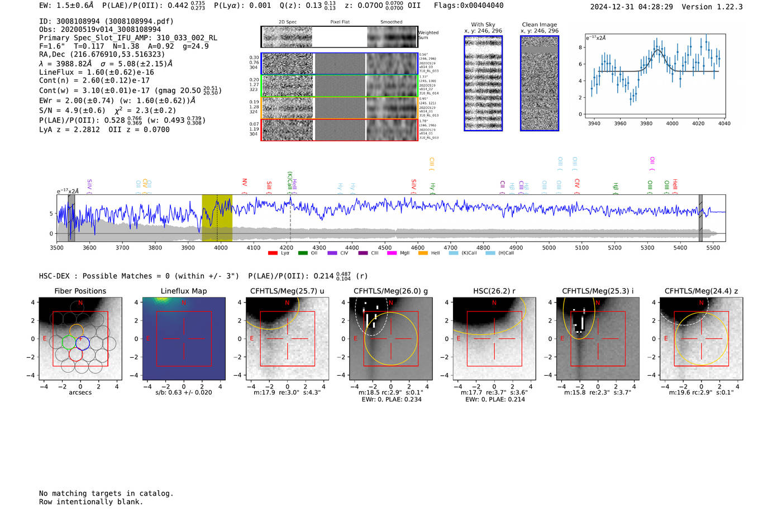The height and width of the screenshot is (532, 782).
Task: Click the magenta MgII legend swatch
Action: [x=392, y=253]
